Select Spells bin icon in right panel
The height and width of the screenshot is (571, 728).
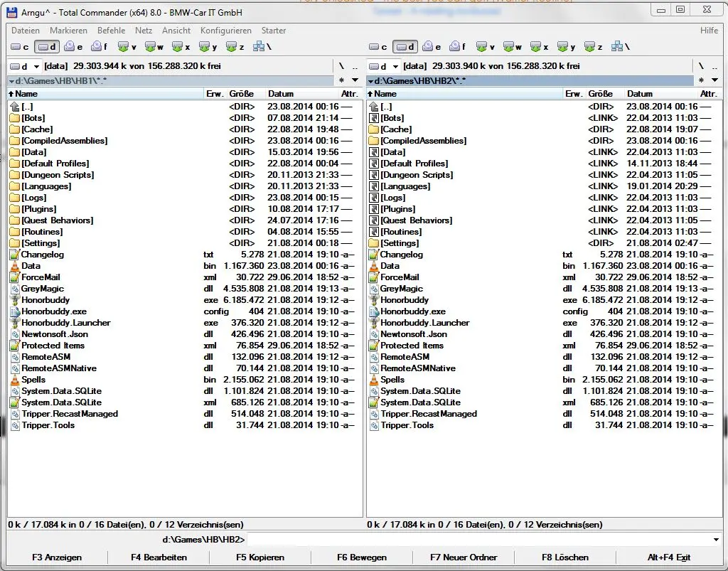374,380
